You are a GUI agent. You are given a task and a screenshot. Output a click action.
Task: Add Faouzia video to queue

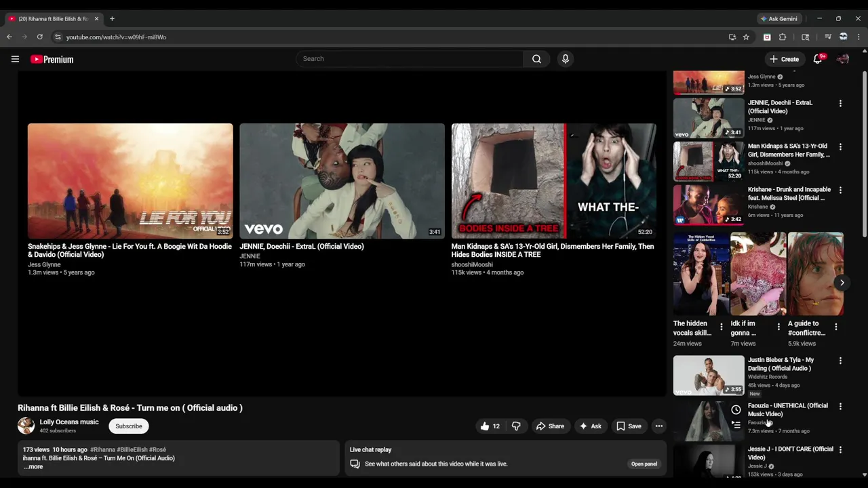coord(736,425)
